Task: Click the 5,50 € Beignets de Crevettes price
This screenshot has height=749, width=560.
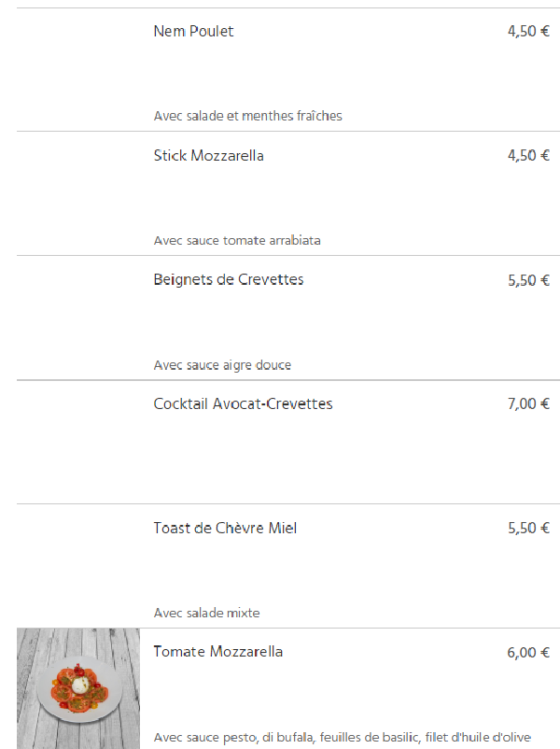Action: coord(528,280)
